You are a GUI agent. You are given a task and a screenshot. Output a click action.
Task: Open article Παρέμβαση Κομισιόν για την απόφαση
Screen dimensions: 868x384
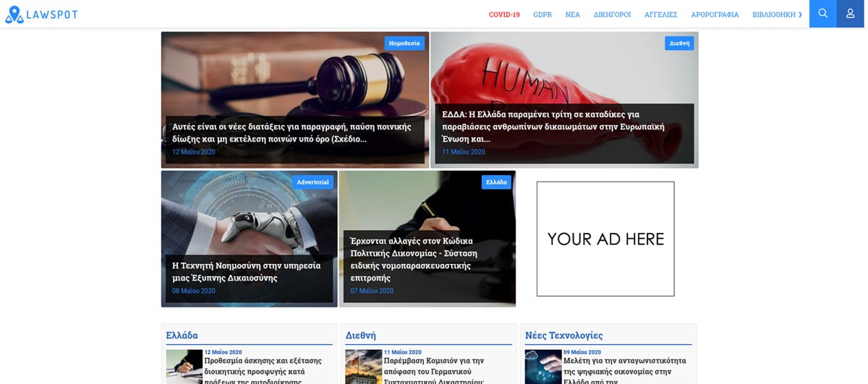435,371
